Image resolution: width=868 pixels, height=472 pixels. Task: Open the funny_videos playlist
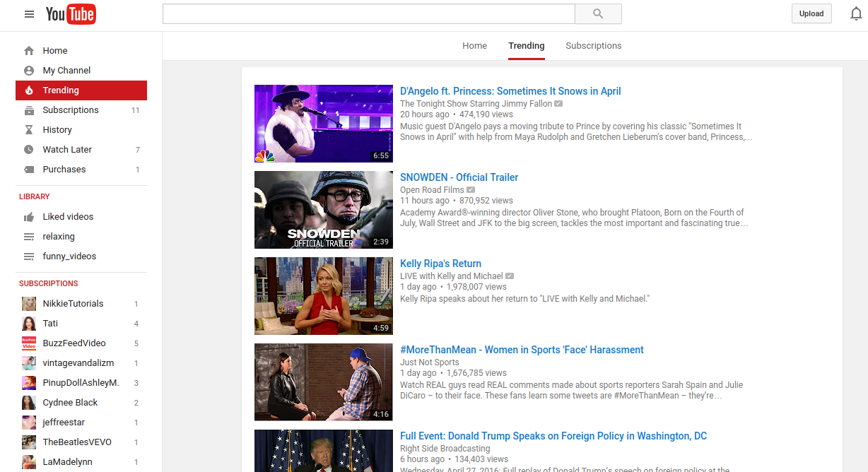69,256
